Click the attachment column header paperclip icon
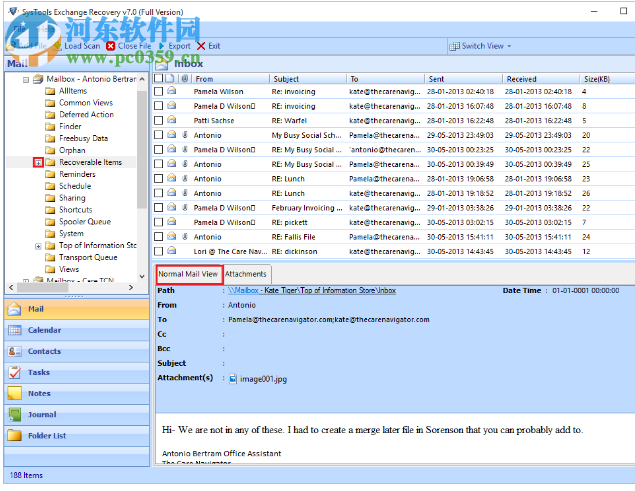Image resolution: width=635 pixels, height=491 pixels. 185,79
